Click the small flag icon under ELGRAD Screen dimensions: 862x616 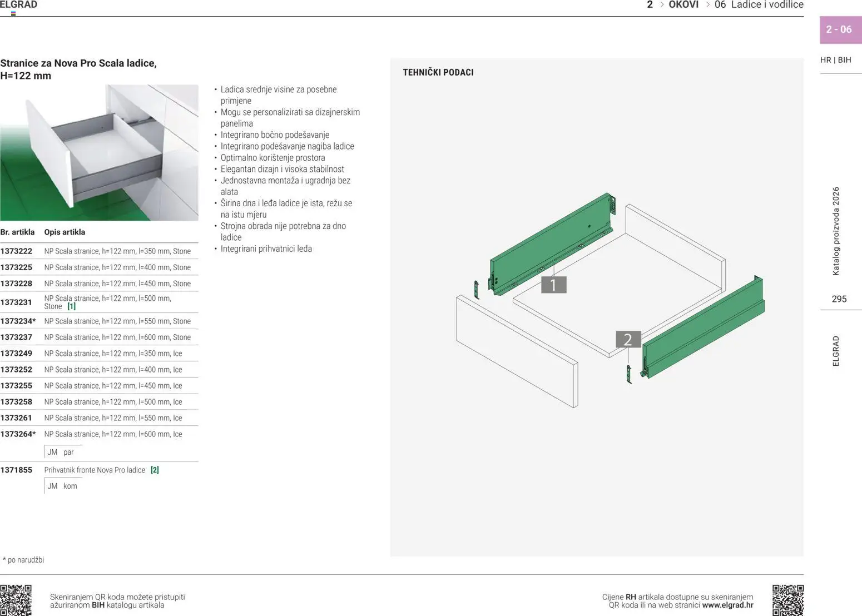point(12,13)
